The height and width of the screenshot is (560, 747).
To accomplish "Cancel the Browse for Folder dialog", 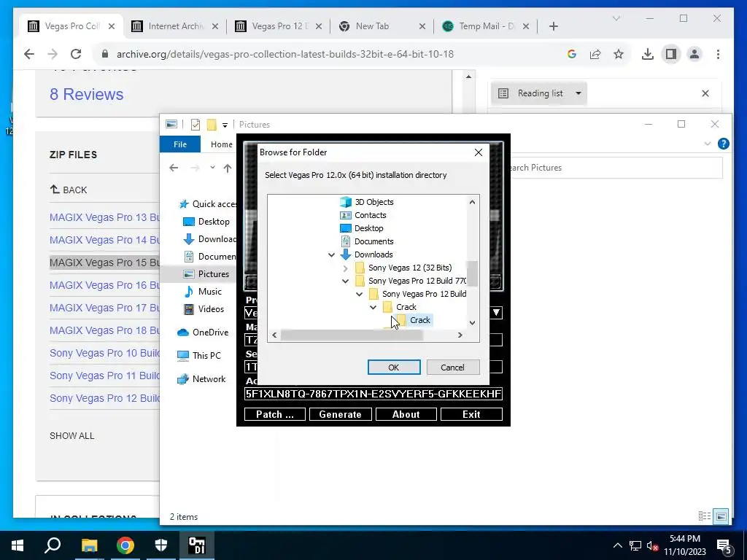I will point(452,367).
